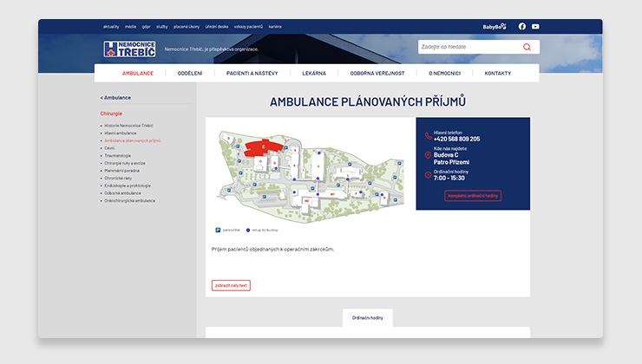
Task: Go back via '< Ambulance' link
Action: tap(115, 98)
